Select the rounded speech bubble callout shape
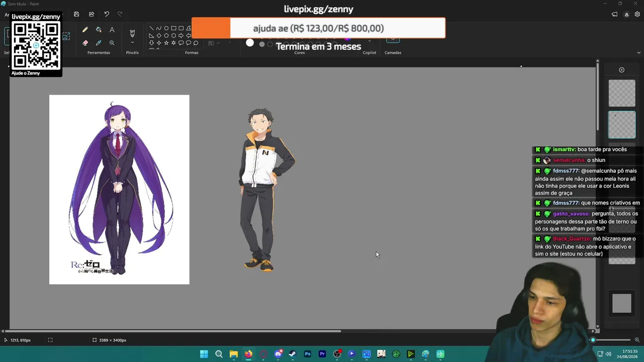This screenshot has width=644, height=362. [x=181, y=43]
